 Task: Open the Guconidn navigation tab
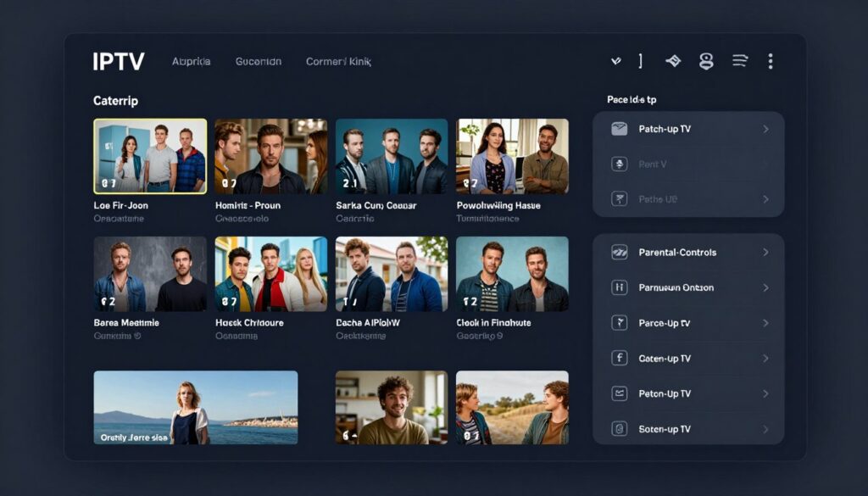tap(259, 61)
